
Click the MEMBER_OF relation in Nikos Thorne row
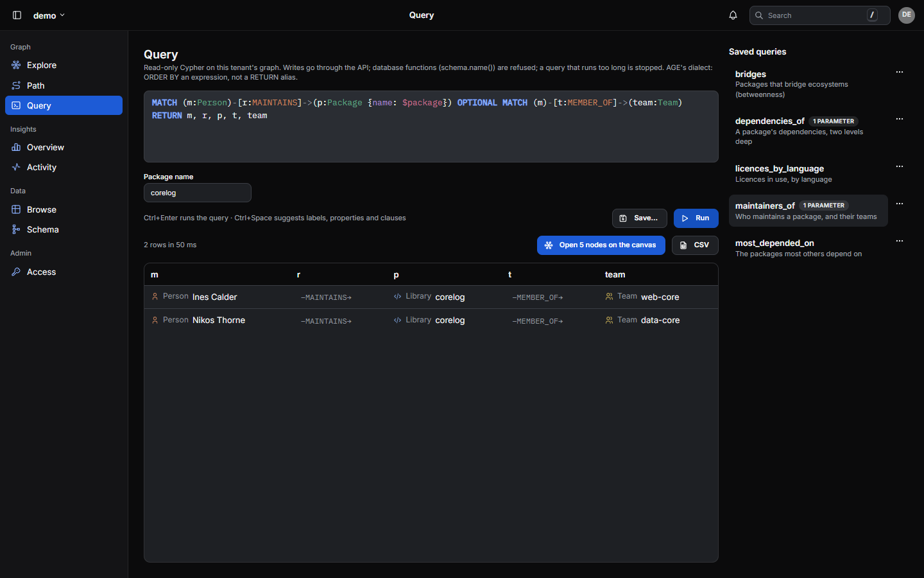tap(538, 321)
